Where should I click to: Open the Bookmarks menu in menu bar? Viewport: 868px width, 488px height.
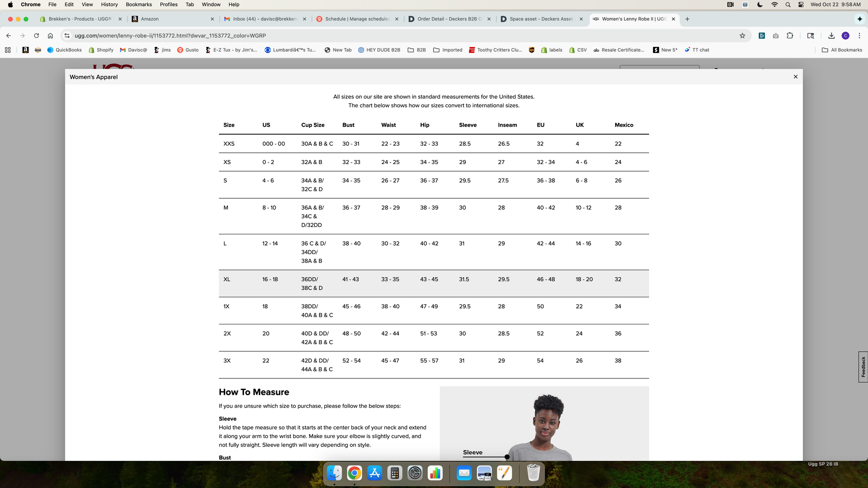coord(139,4)
